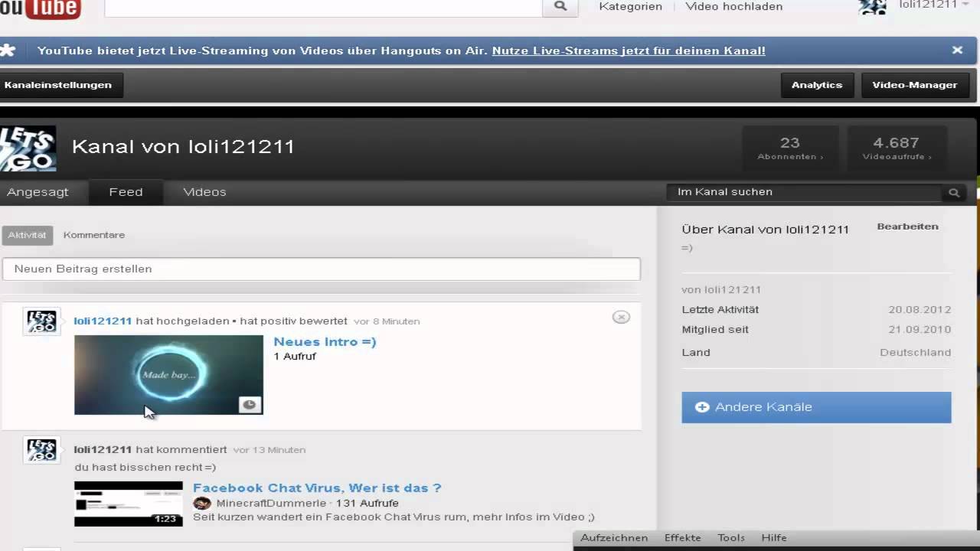Open Effekte menu in recorder bar
The image size is (980, 551).
682,538
